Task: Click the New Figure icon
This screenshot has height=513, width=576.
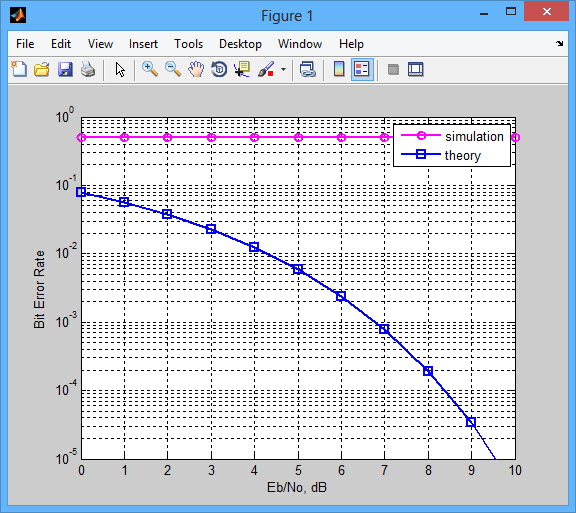Action: click(x=19, y=69)
